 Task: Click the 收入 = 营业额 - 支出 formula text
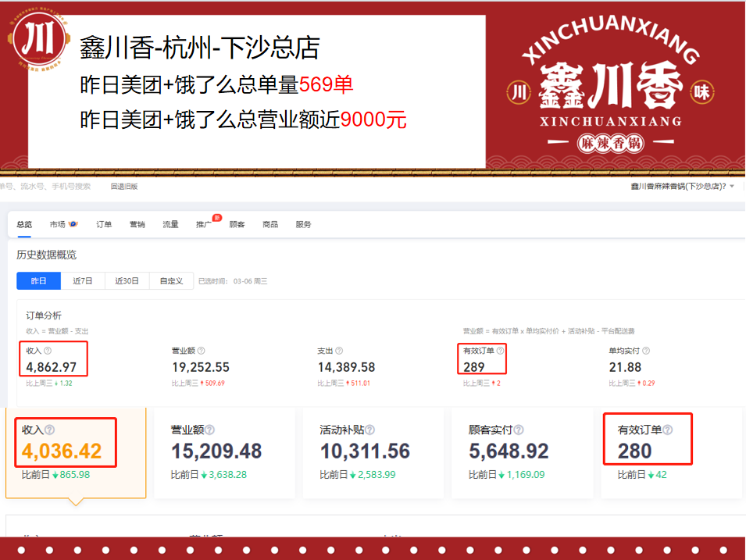(x=57, y=331)
